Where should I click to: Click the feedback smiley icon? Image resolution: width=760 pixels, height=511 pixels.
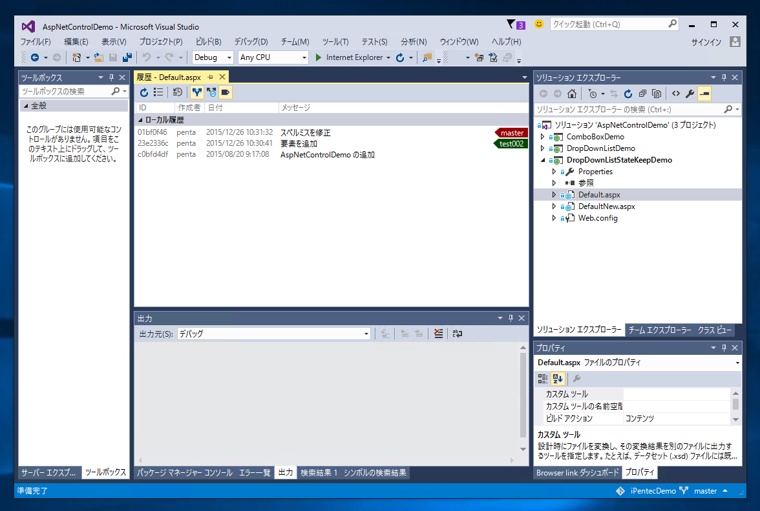pos(538,24)
